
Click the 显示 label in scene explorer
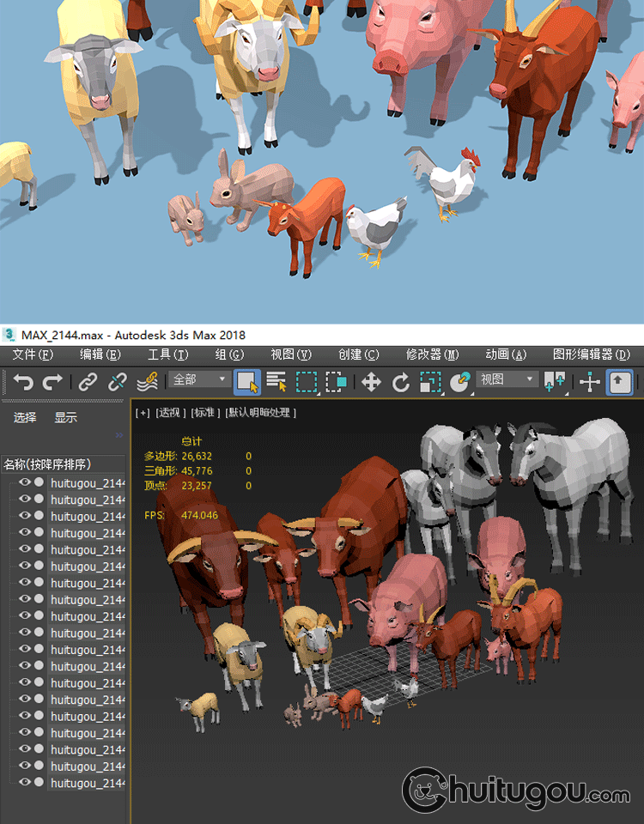[66, 418]
